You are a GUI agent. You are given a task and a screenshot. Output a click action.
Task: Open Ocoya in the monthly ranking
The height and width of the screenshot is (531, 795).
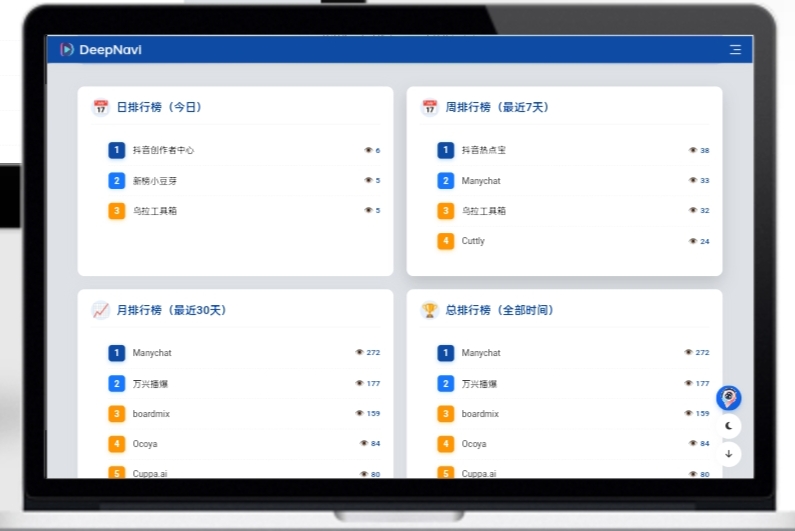pos(145,444)
